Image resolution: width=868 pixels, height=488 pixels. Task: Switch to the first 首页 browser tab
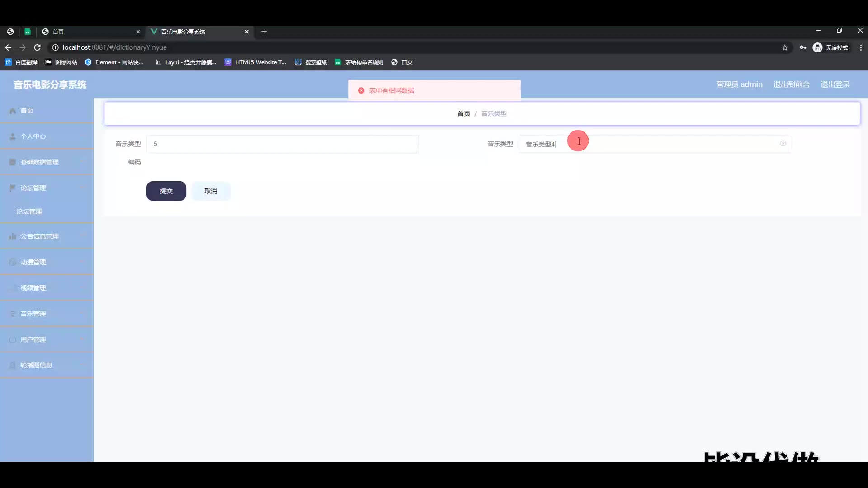(86, 32)
